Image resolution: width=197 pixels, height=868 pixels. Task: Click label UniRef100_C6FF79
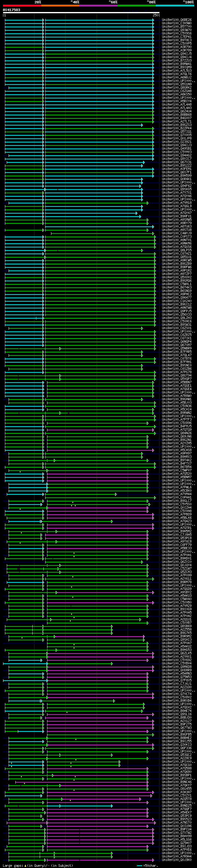tap(177, 545)
